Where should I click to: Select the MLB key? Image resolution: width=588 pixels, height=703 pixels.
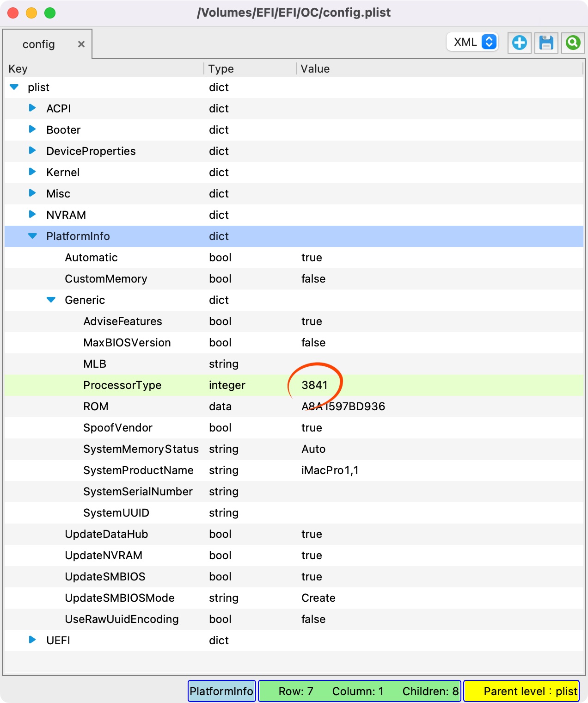[x=95, y=364]
